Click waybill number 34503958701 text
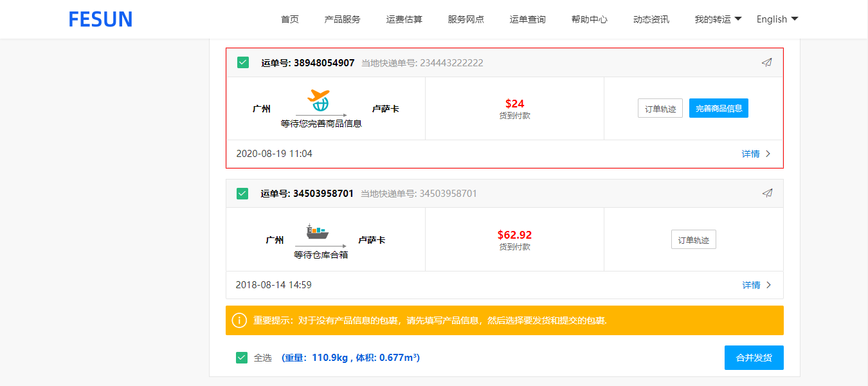This screenshot has height=386, width=868. coord(307,194)
